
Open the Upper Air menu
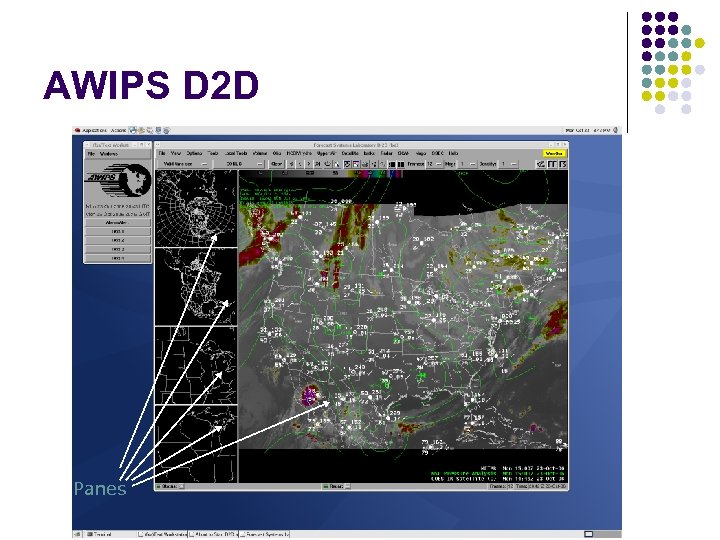[326, 153]
